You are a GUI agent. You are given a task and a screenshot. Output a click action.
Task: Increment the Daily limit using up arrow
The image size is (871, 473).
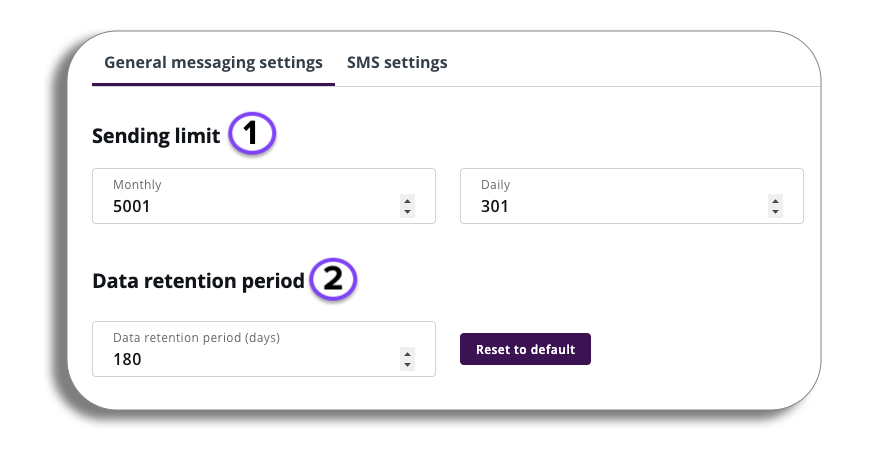775,202
